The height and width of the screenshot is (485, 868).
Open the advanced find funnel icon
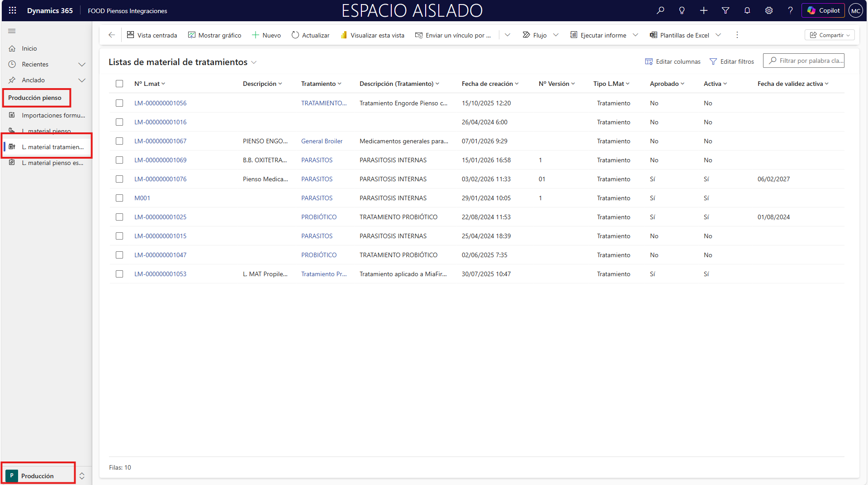coord(725,10)
